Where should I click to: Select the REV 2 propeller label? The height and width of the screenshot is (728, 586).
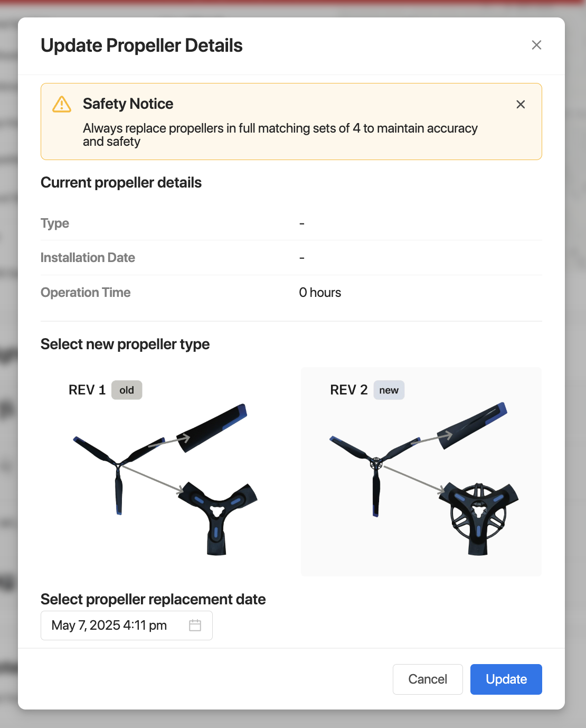pyautogui.click(x=348, y=390)
